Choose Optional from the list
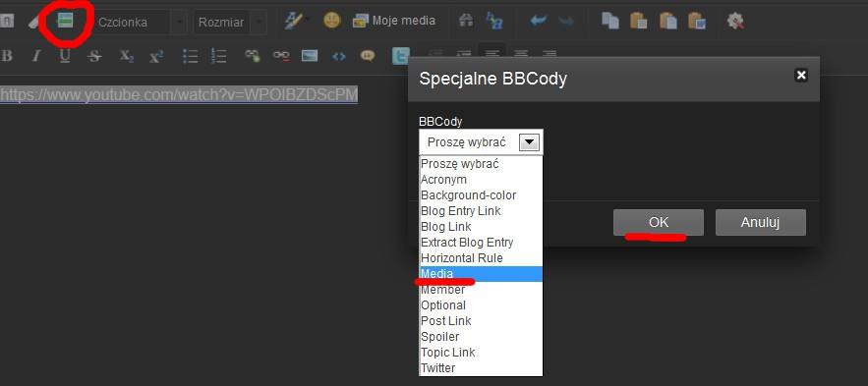868x386 pixels. click(x=481, y=305)
